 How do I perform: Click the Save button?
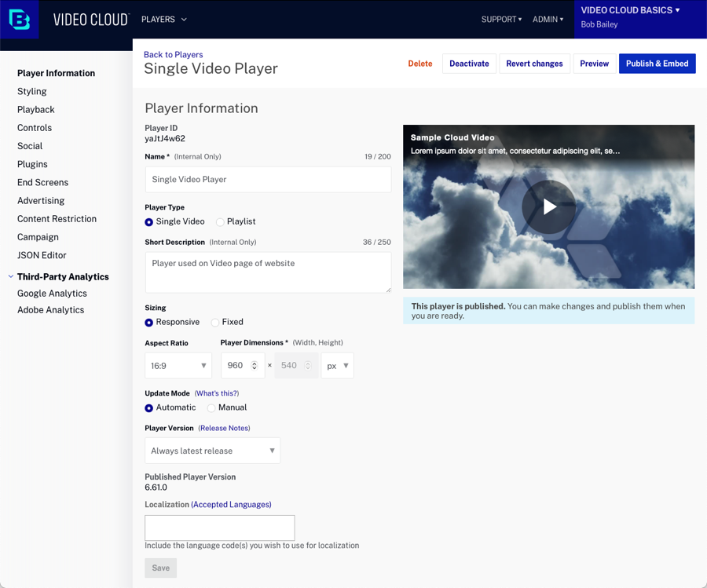160,568
